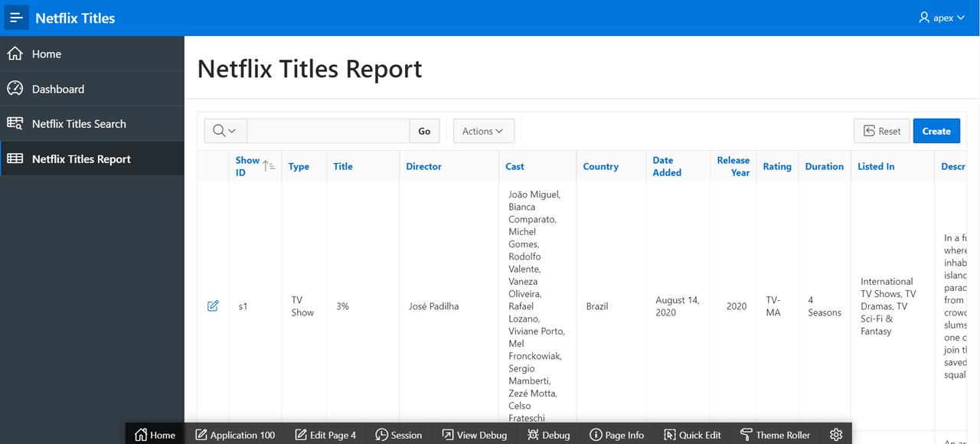980x444 pixels.
Task: Open Dashboard in the side navigation
Action: pyautogui.click(x=92, y=89)
